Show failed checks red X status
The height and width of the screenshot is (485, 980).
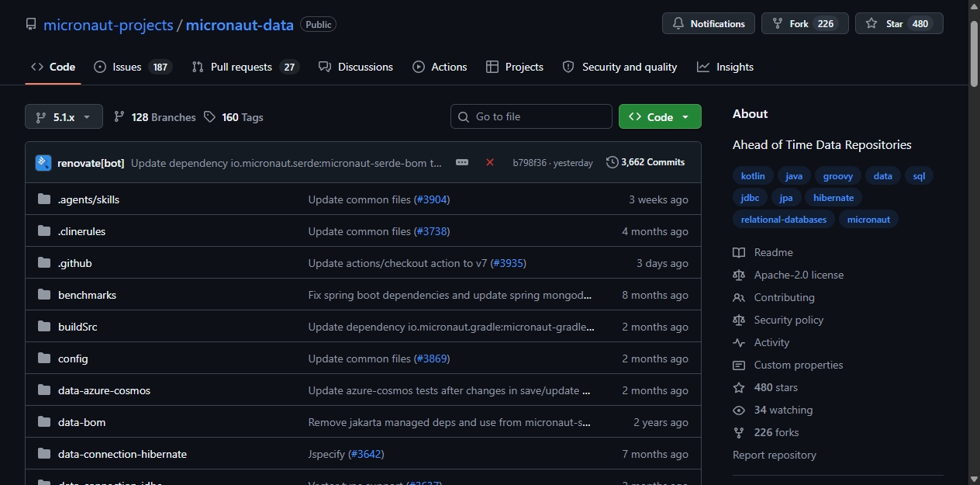coord(490,162)
